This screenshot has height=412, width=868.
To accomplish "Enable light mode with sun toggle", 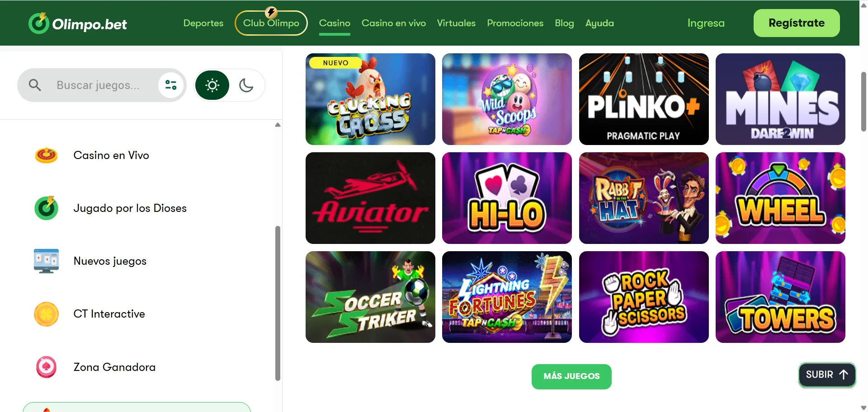I will pos(212,85).
